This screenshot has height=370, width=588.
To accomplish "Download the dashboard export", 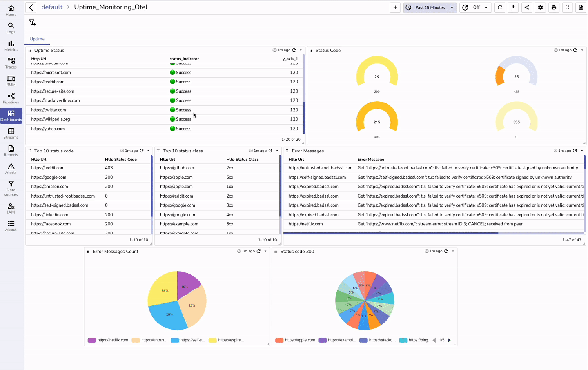I will point(513,7).
